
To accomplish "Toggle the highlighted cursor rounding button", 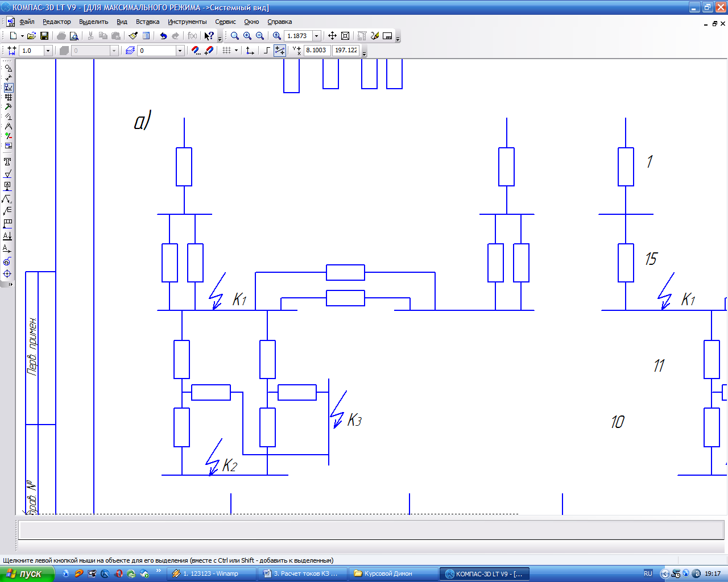I will pyautogui.click(x=280, y=51).
